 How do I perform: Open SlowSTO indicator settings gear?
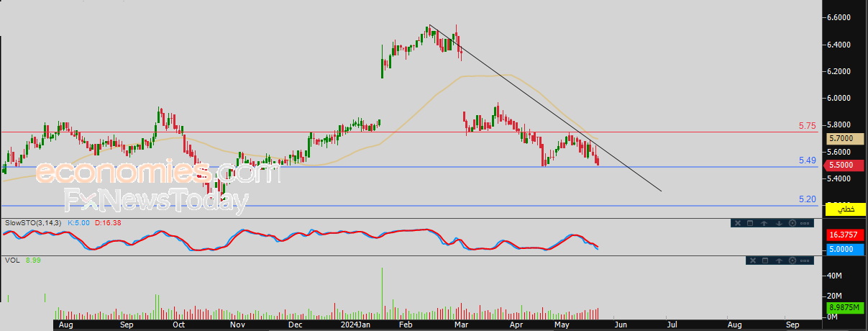click(792, 223)
